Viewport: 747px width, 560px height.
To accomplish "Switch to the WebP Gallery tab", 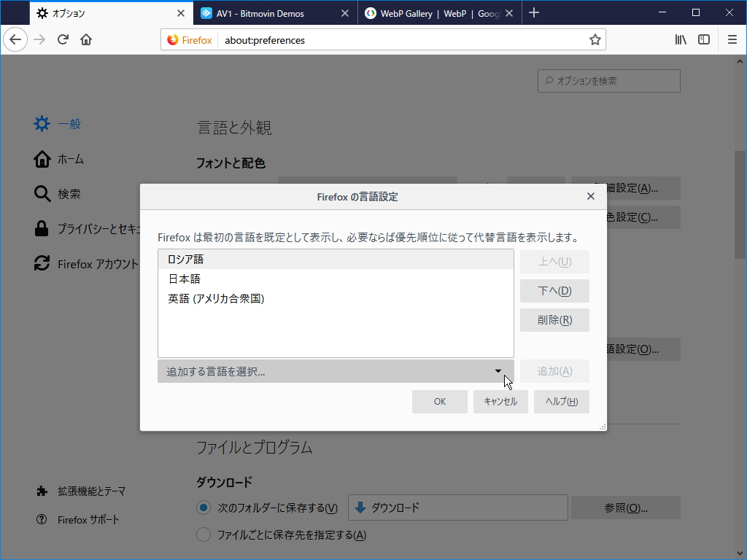I will [x=434, y=12].
